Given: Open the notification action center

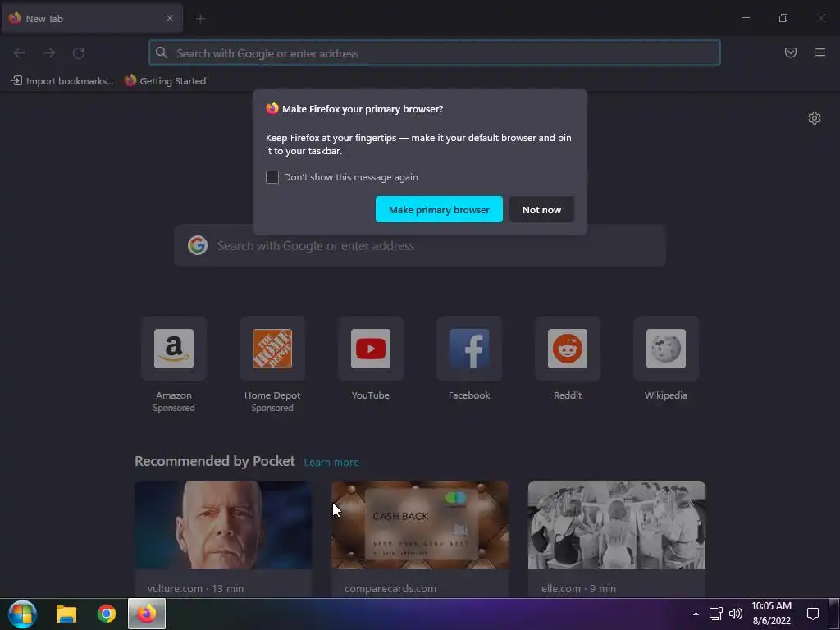Looking at the screenshot, I should [813, 614].
